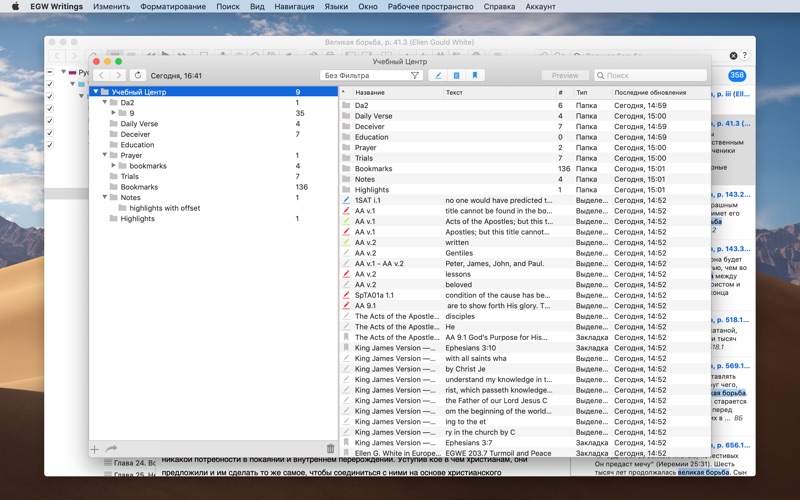Click the red highlight icon of the AA 9.1 row
800x500 pixels.
click(x=346, y=306)
